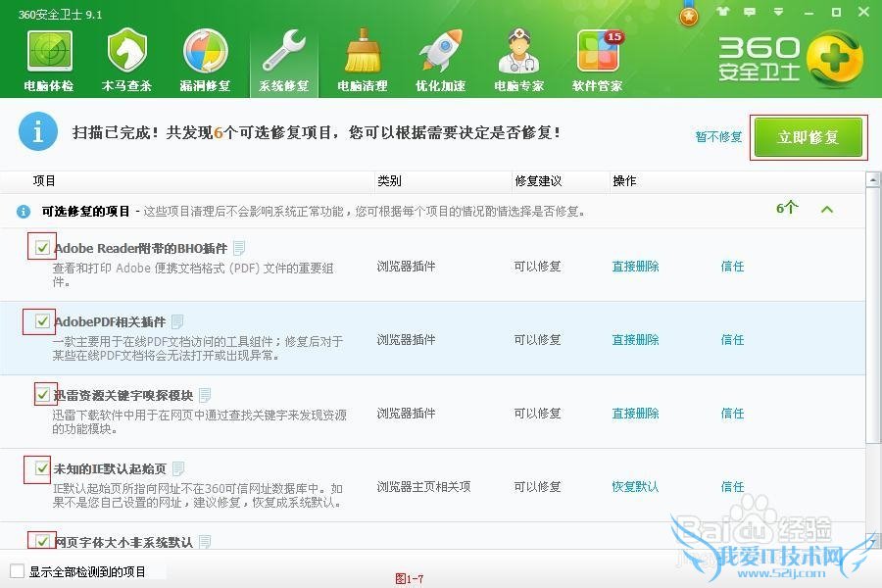Click 信任 for AdobePDF相关插件
Image resolution: width=882 pixels, height=588 pixels.
[732, 340]
